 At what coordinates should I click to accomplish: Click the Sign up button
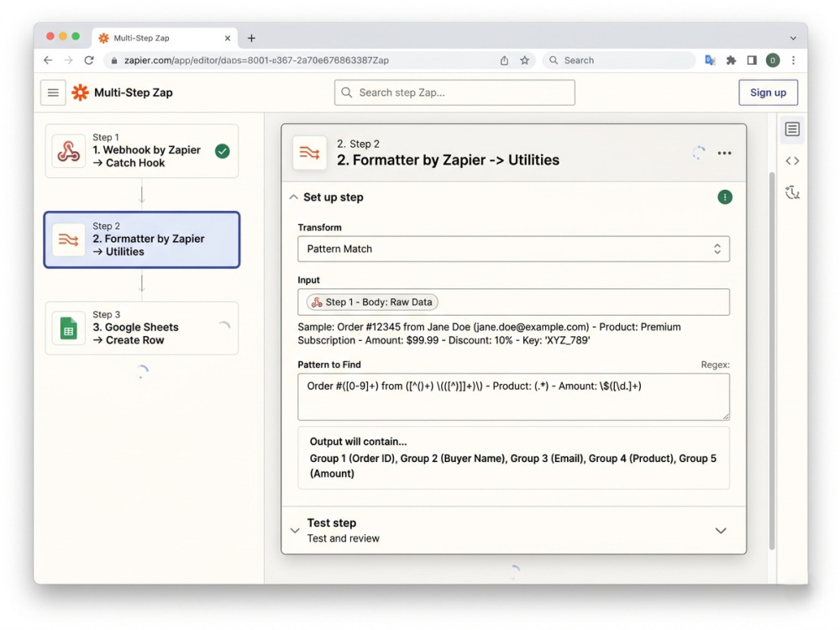768,92
